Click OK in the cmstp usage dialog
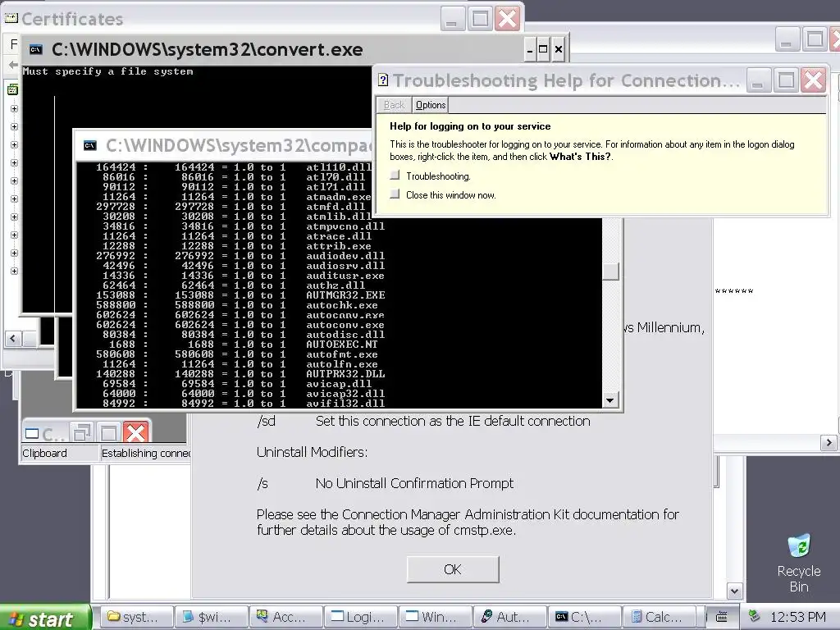Screen dimensions: 840x630 453,569
